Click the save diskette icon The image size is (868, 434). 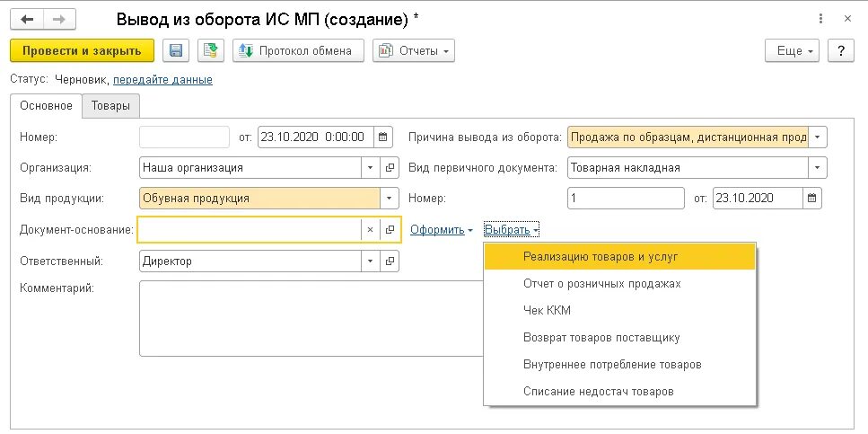click(176, 51)
